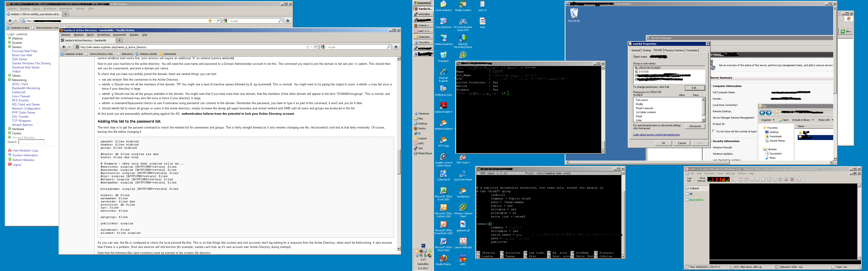Click home icon in Samba wiki Firefox toolbar
Image resolution: width=868 pixels, height=271 pixels.
[396, 47]
